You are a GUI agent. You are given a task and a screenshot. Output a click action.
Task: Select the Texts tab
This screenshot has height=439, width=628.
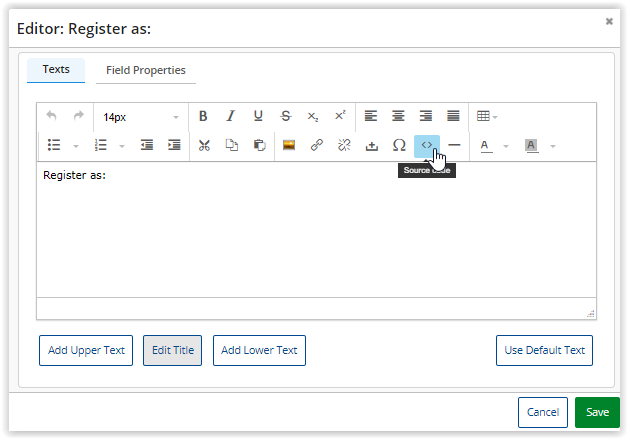[x=56, y=70]
